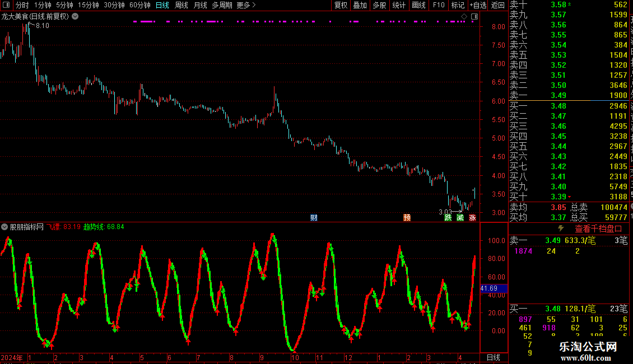Click 买一 128.1/笔 detail row

(x=569, y=309)
